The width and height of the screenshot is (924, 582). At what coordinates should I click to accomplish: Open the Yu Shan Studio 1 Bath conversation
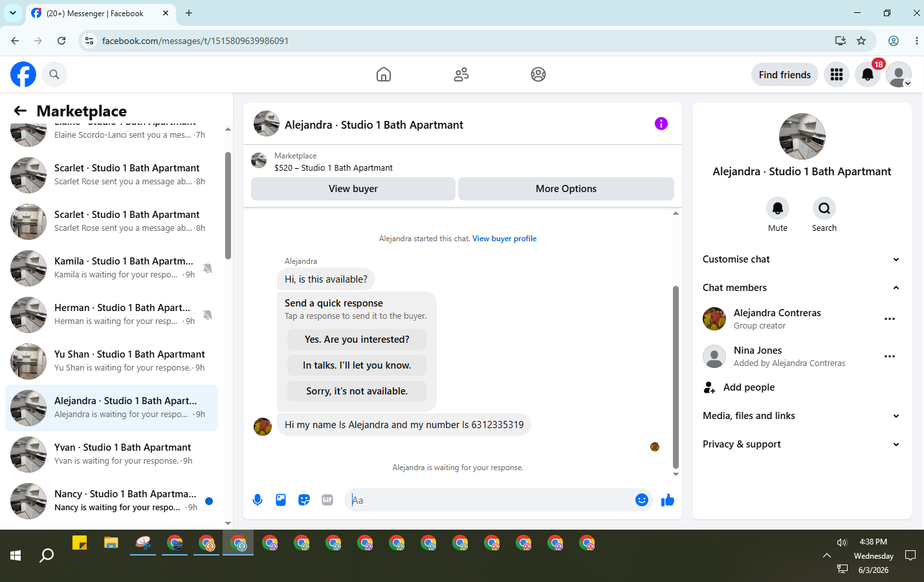pos(111,361)
